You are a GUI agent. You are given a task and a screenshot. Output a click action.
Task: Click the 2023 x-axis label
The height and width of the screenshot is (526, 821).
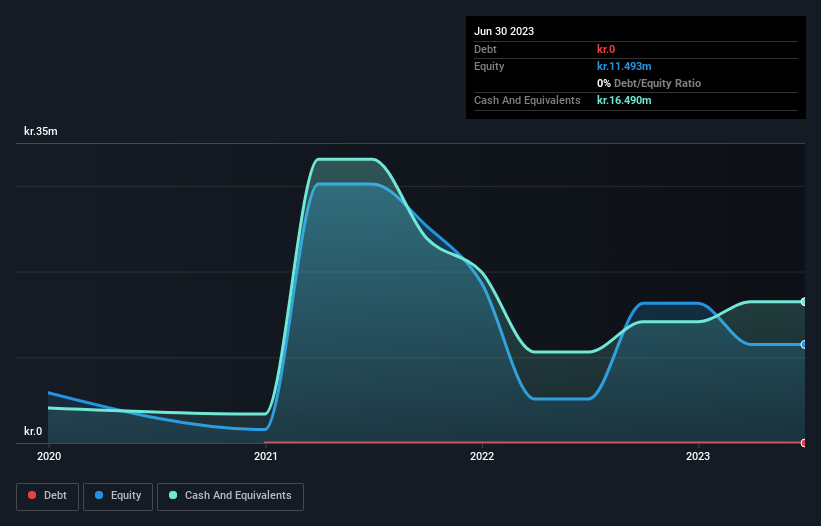[x=698, y=456]
